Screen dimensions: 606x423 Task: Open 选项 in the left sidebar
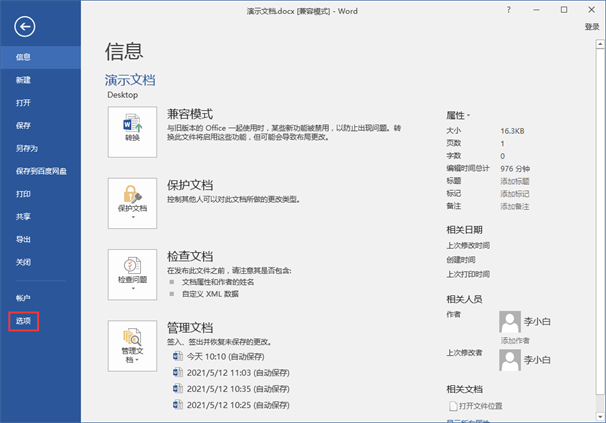pos(24,321)
